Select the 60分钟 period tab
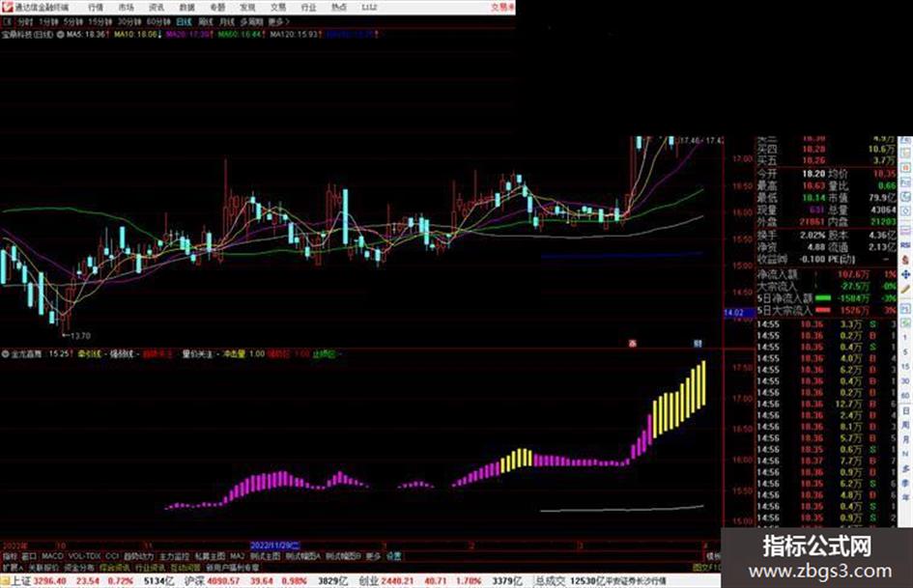The image size is (913, 588). click(157, 21)
